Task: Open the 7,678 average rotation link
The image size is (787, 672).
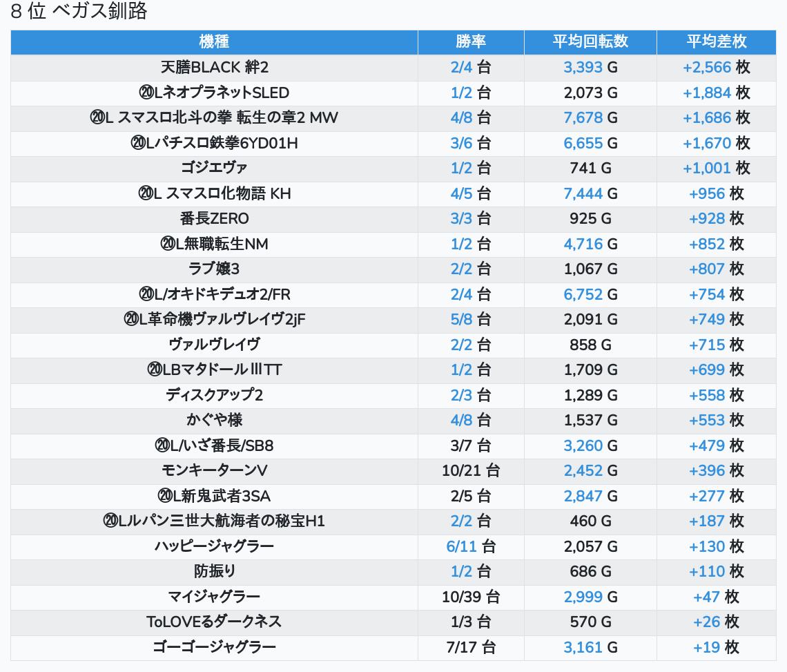Action: tap(583, 118)
